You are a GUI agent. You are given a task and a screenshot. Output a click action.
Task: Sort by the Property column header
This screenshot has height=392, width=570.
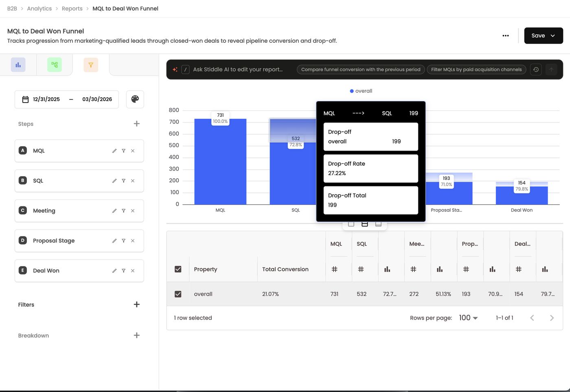click(x=206, y=269)
